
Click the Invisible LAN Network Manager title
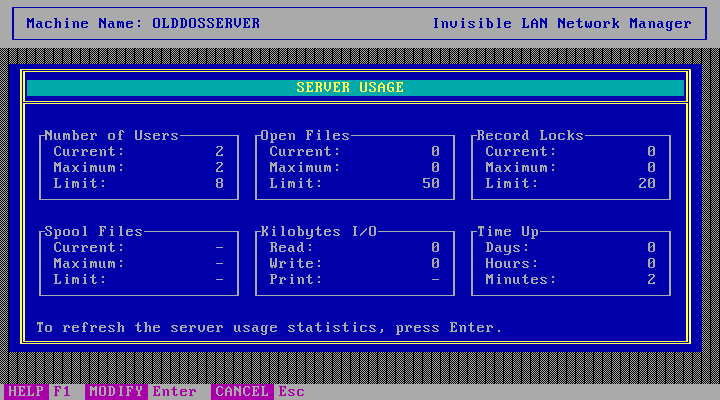tap(561, 23)
